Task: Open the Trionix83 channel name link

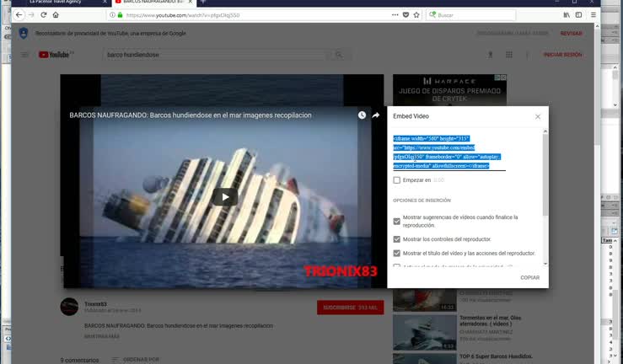Action: tap(95, 304)
